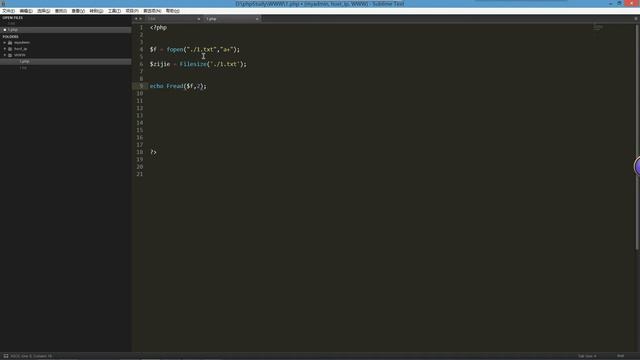Open the PHP syntax selector in status bar
The width and height of the screenshot is (640, 360).
tap(620, 356)
